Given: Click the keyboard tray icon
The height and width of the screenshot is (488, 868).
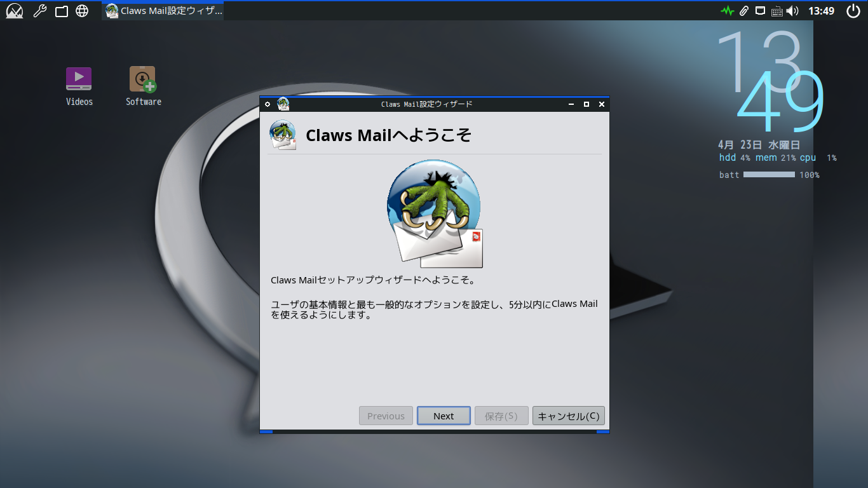Looking at the screenshot, I should coord(776,11).
